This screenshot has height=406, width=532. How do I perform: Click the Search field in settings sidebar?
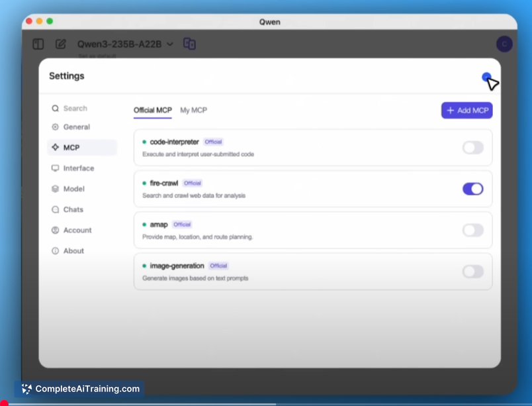pos(82,109)
